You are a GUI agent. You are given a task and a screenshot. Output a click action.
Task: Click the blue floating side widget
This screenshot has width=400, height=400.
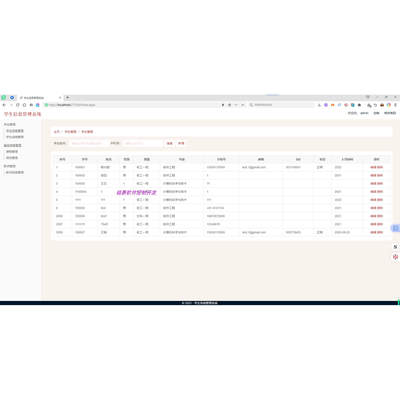pos(395,228)
